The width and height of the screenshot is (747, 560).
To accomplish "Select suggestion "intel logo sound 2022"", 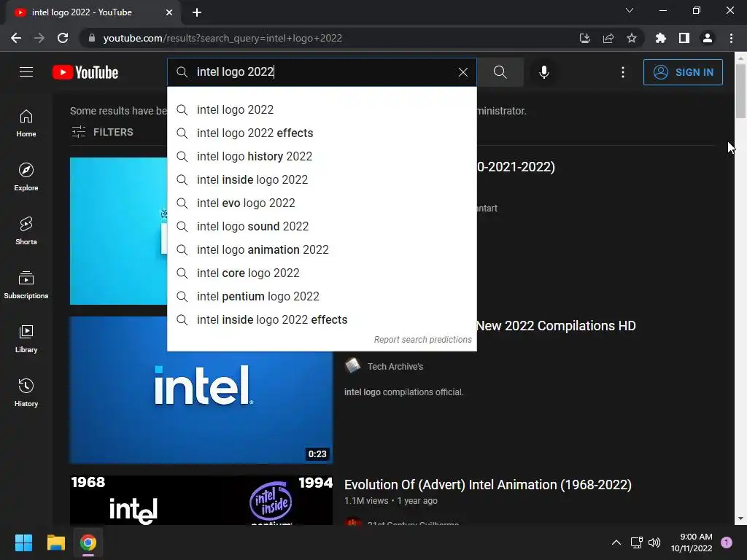I will pos(322,226).
